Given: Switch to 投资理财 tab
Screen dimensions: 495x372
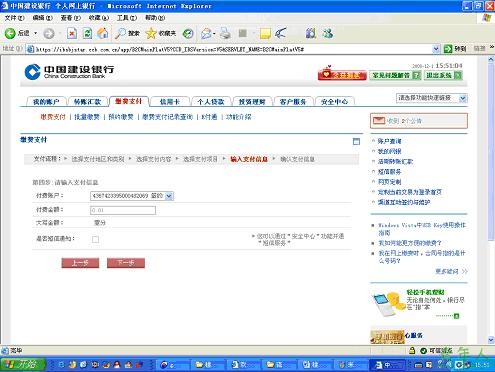Looking at the screenshot, I should click(252, 102).
